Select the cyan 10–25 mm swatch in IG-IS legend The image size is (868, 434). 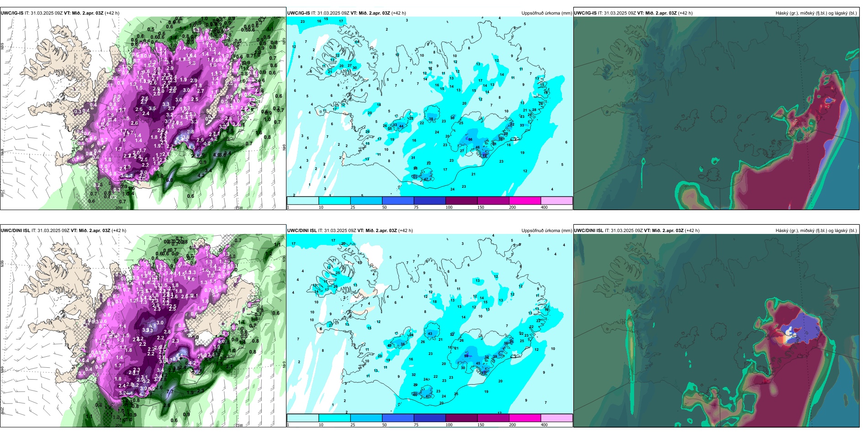334,201
